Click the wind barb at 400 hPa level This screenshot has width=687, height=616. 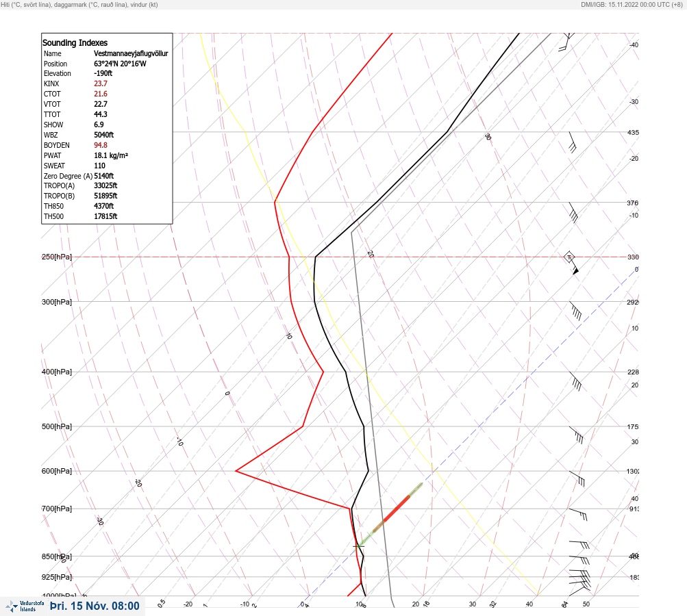[575, 382]
